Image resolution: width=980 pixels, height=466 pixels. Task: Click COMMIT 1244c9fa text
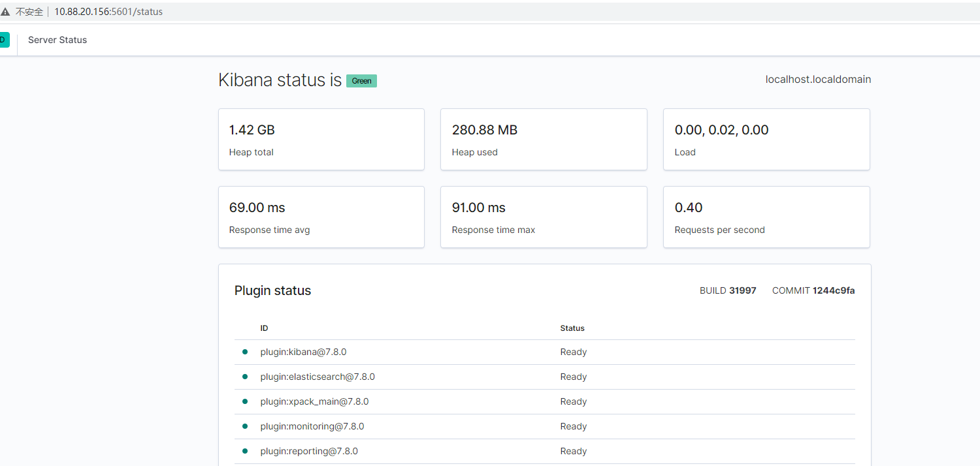pos(813,290)
